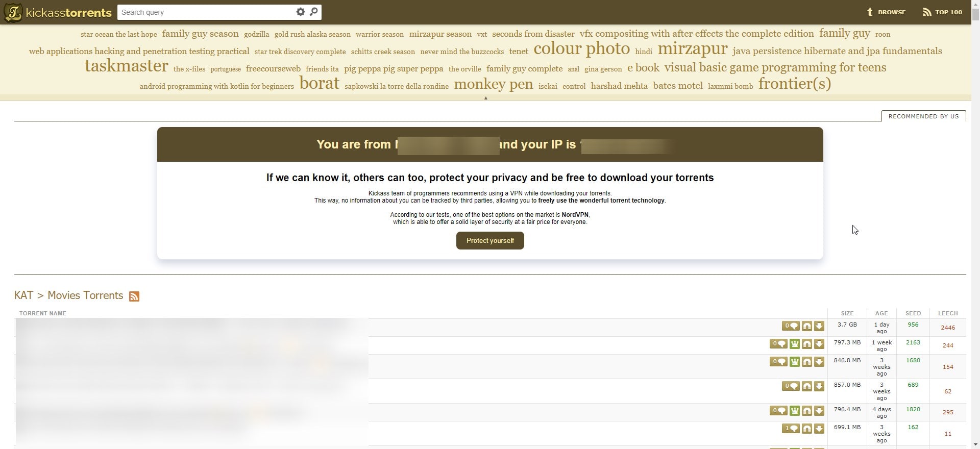
Task: Download the 797.3 MB torrent file
Action: [x=819, y=344]
